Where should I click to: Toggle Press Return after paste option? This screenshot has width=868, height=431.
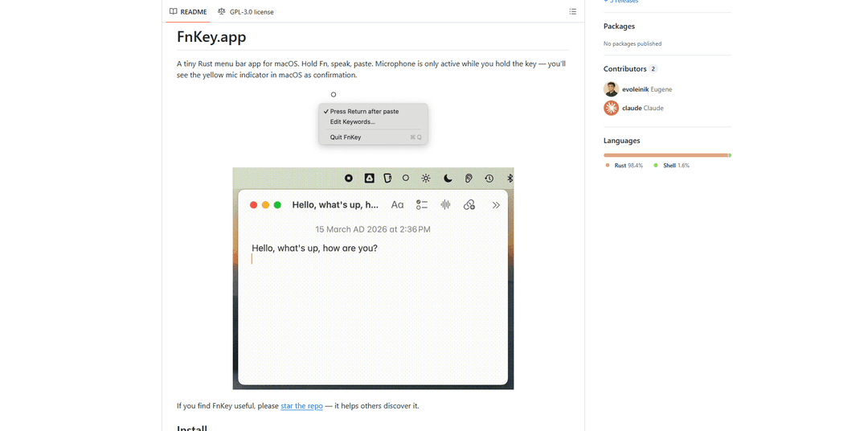tap(364, 112)
